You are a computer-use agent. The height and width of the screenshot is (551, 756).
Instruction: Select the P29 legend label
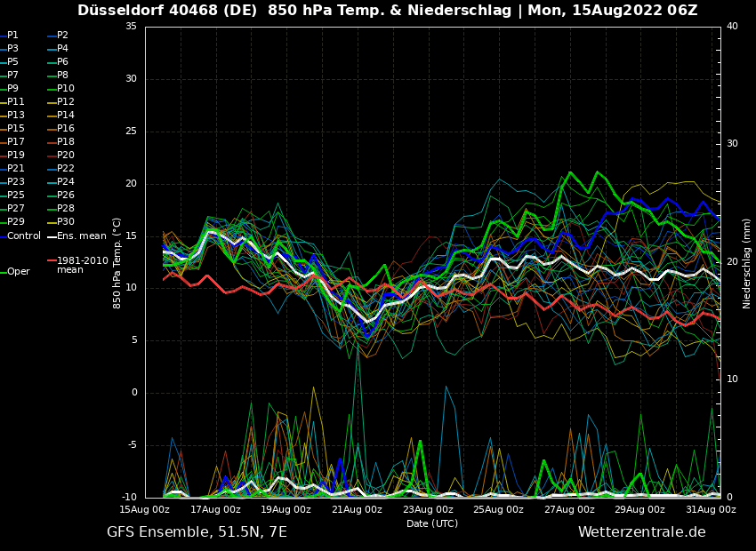coord(16,222)
